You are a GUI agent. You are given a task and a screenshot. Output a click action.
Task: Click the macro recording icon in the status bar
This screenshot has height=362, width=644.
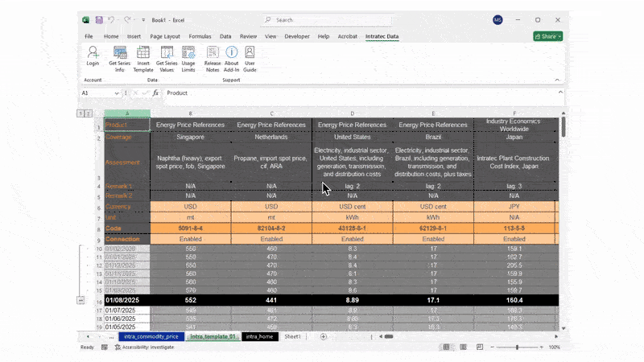coord(105,348)
